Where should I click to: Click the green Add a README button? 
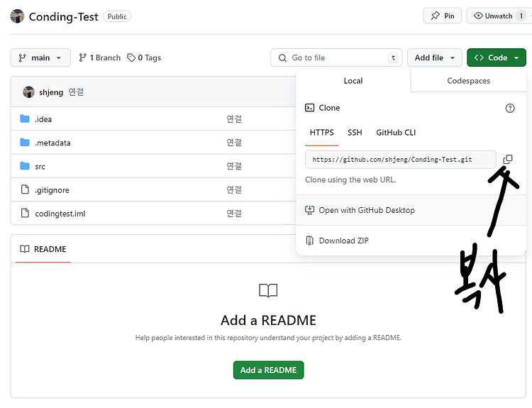click(x=268, y=370)
